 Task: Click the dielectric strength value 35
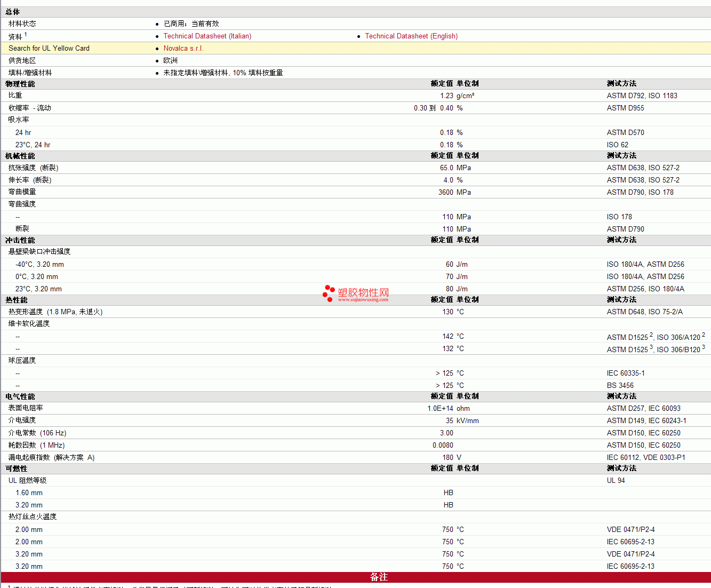click(450, 421)
